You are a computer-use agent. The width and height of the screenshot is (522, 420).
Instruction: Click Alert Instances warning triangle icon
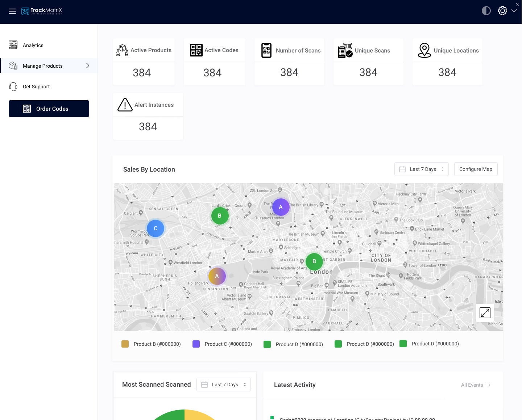[x=125, y=105]
